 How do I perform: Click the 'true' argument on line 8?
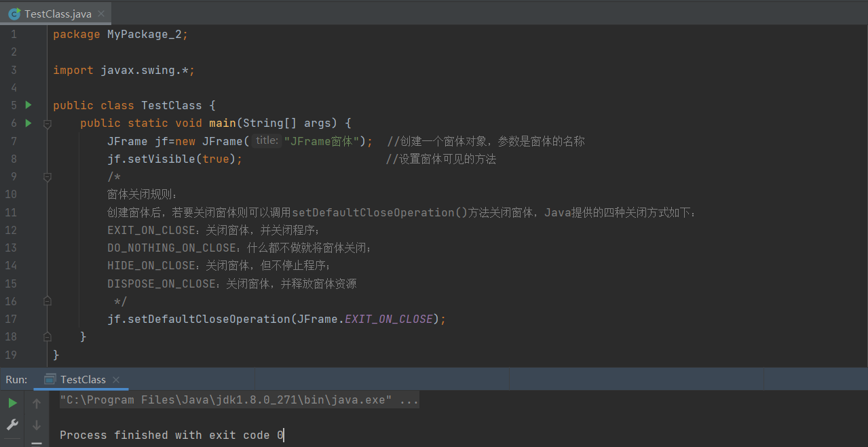(216, 159)
